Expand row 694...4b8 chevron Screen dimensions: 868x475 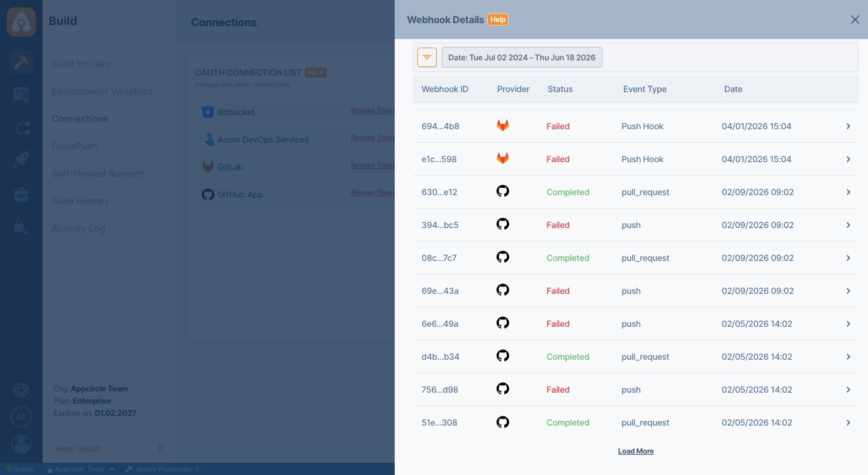pyautogui.click(x=848, y=126)
